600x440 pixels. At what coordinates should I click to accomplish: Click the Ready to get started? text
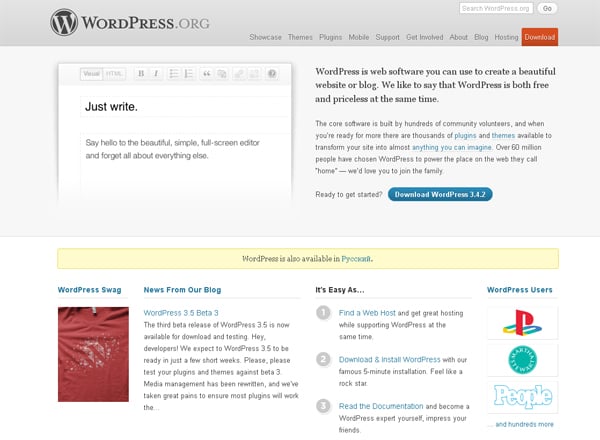349,194
